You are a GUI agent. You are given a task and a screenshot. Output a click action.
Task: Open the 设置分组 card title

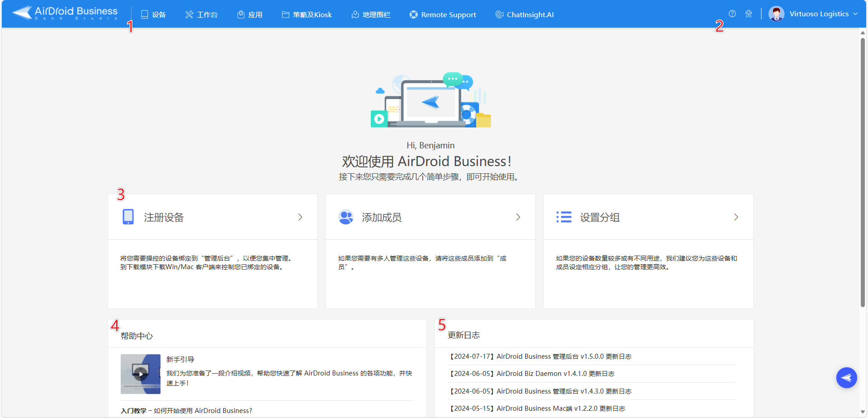pos(600,218)
